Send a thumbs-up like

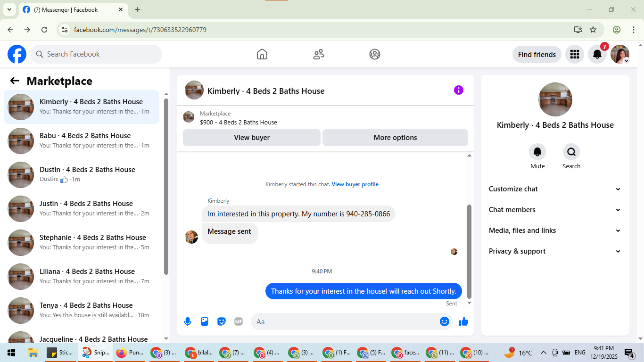[463, 321]
